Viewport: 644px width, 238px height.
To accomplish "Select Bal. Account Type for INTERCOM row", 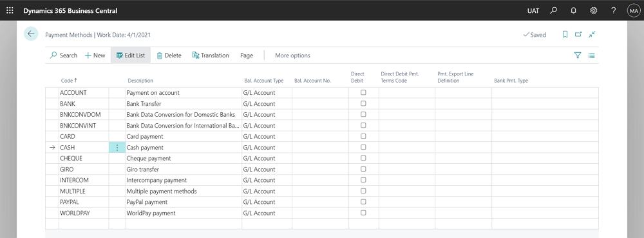I will point(267,180).
